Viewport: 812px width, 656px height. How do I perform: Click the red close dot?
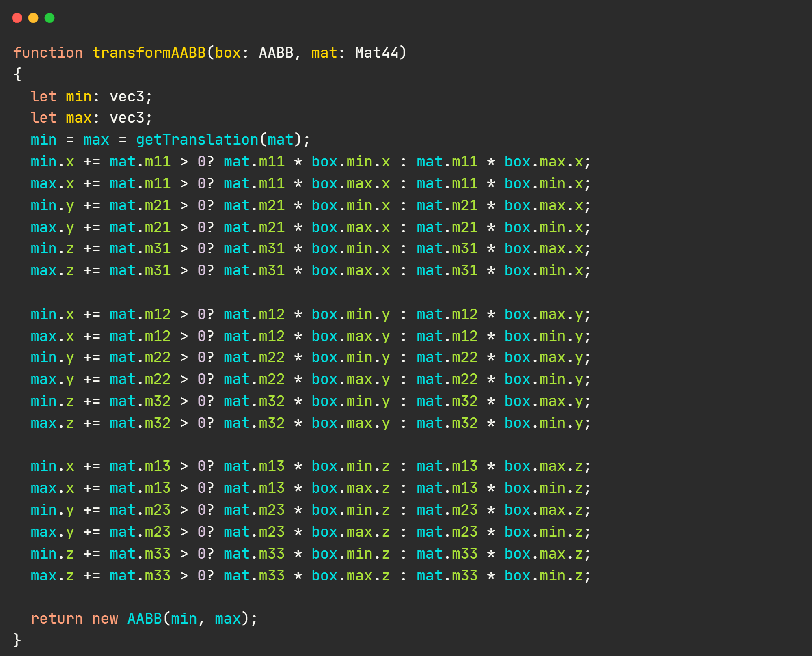[17, 18]
